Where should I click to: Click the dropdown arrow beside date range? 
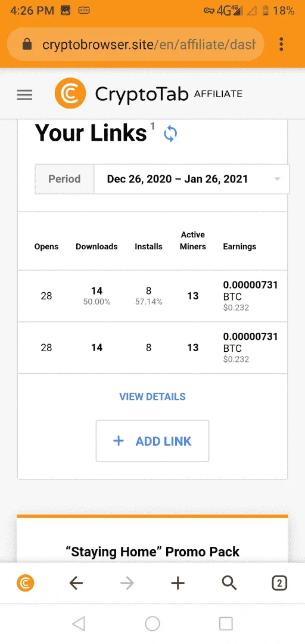pos(277,179)
